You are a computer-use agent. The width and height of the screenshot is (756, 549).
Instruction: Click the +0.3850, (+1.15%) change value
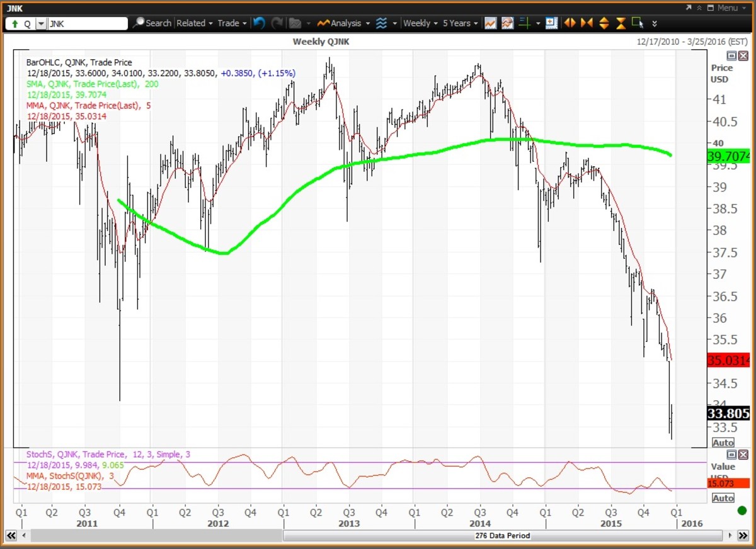point(258,73)
